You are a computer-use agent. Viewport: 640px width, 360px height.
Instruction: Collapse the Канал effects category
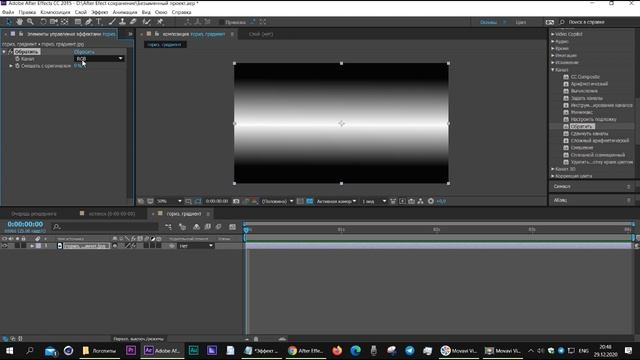553,70
